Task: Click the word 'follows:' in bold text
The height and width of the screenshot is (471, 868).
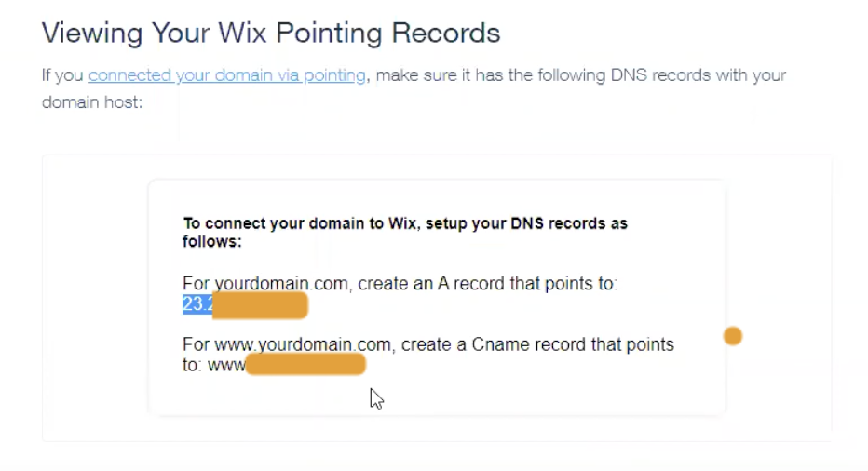Action: [x=212, y=242]
